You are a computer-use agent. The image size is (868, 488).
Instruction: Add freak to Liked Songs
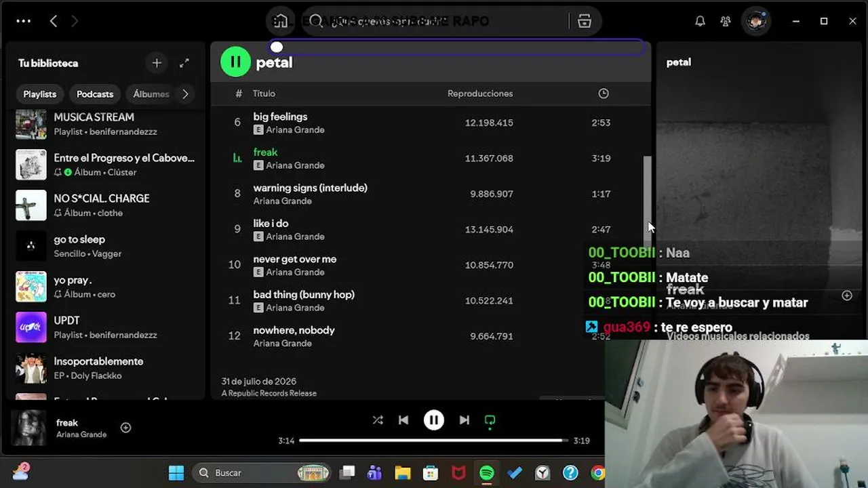tap(125, 428)
